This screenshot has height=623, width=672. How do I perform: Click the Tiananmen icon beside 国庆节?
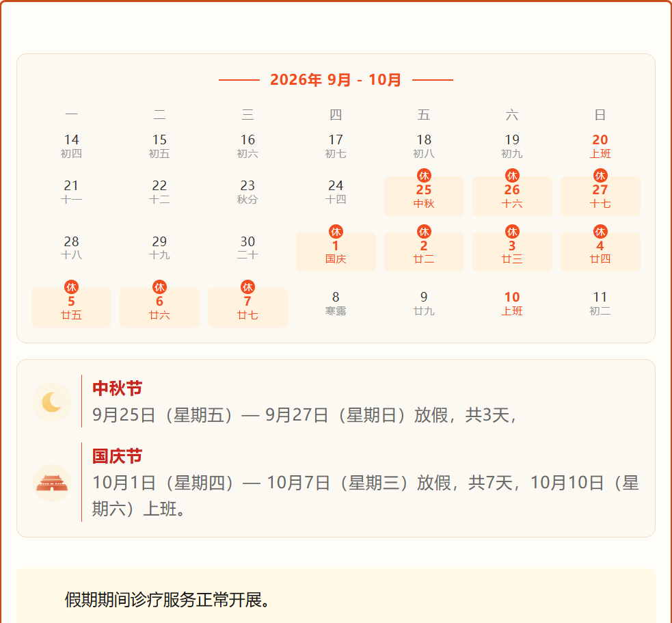click(52, 483)
